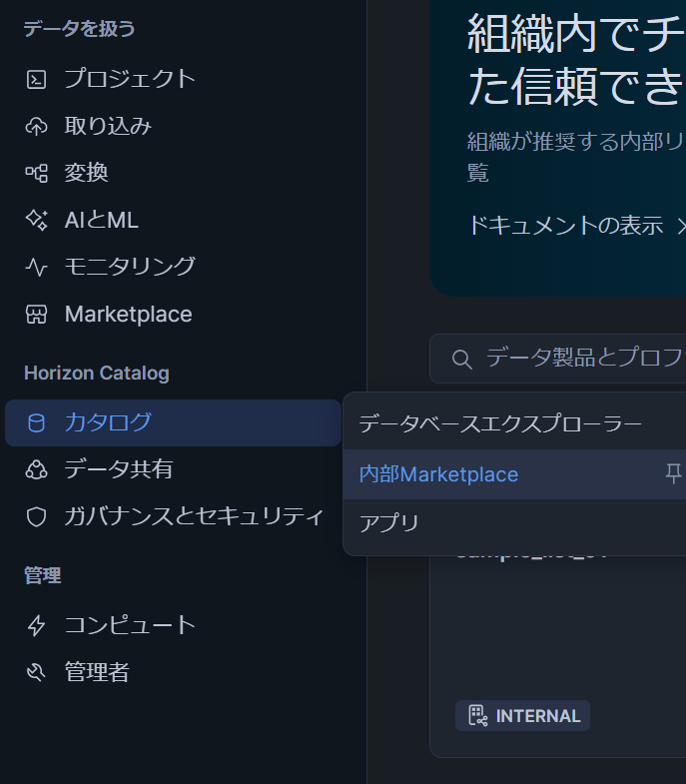Click the Marketplace storefront icon

tap(36, 315)
